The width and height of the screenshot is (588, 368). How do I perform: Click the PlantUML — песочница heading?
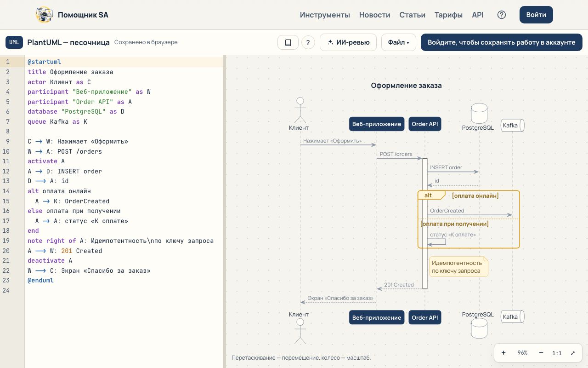coord(68,42)
